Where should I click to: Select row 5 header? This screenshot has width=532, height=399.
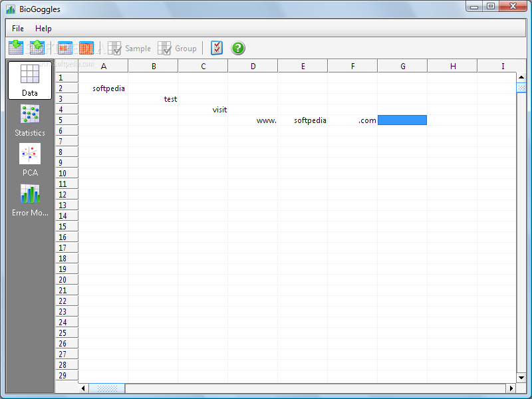(67, 120)
